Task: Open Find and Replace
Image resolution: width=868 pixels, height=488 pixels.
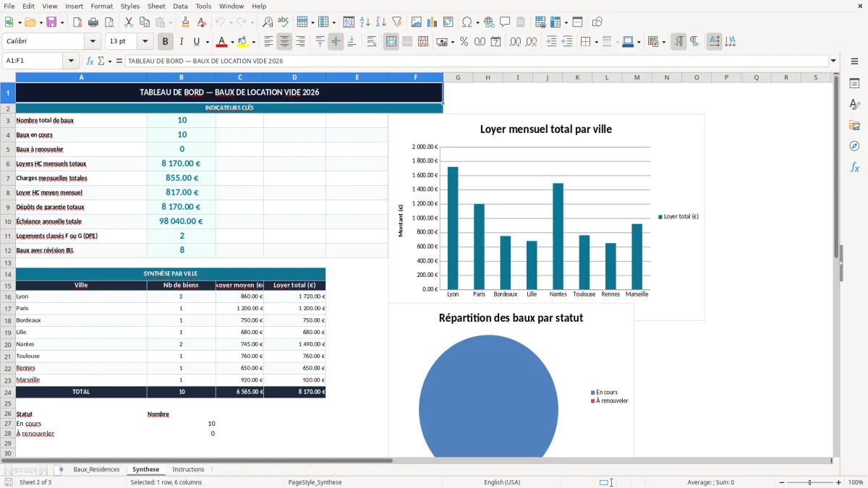Action: click(268, 22)
